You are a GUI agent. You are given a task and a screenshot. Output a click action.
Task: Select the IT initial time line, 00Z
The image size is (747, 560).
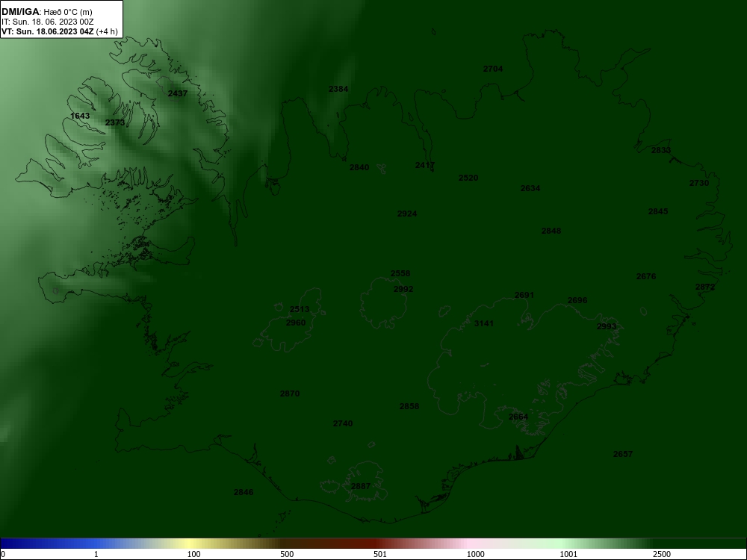click(48, 22)
